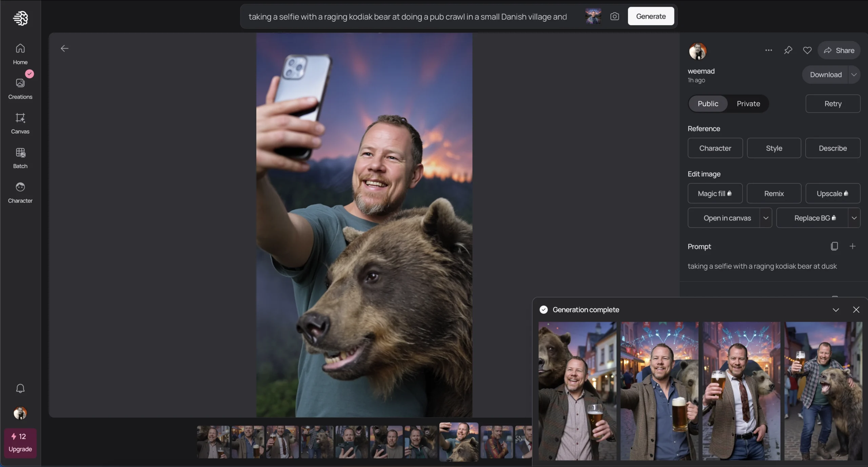Open Canvas from the sidebar
The height and width of the screenshot is (467, 868).
(x=20, y=123)
